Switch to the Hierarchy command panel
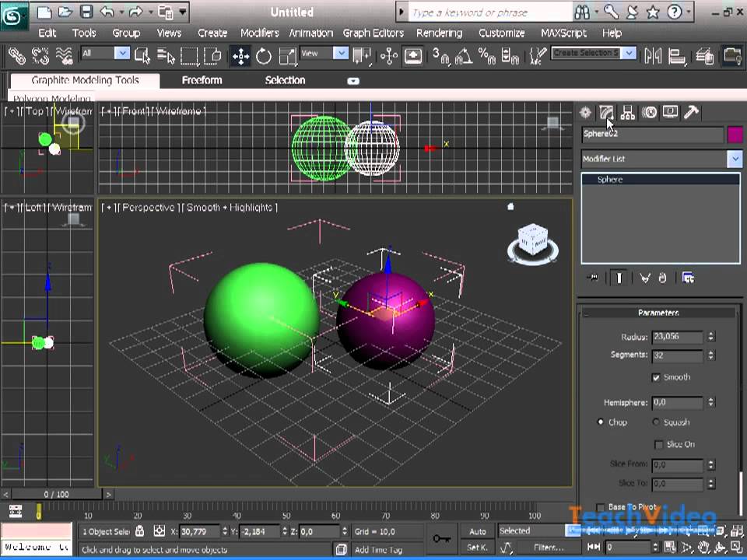Viewport: 747px width, 560px height. pos(627,112)
